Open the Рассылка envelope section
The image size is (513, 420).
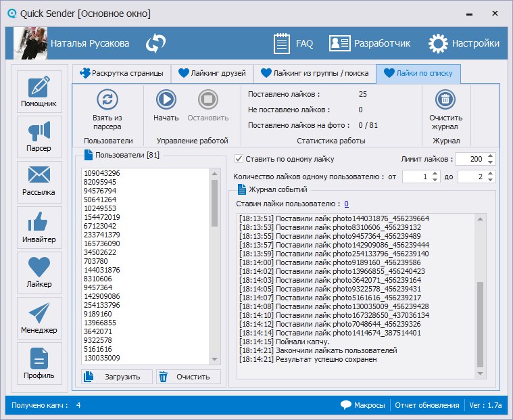39,183
